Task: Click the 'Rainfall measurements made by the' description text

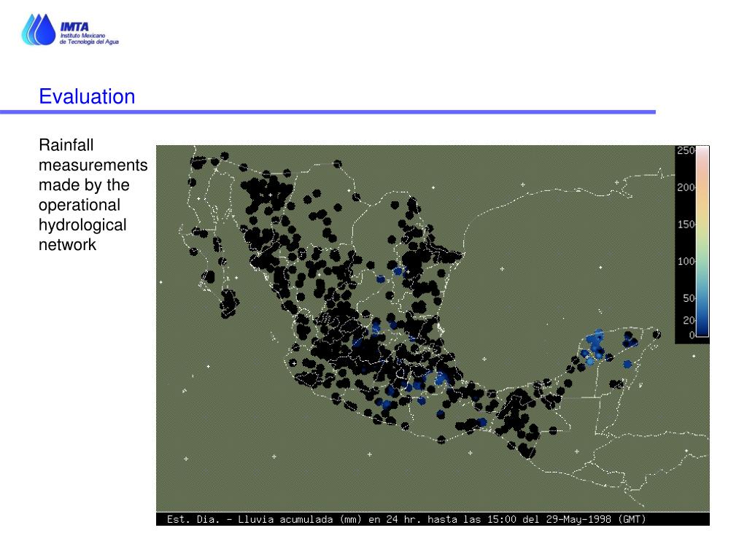Action: pos(93,194)
